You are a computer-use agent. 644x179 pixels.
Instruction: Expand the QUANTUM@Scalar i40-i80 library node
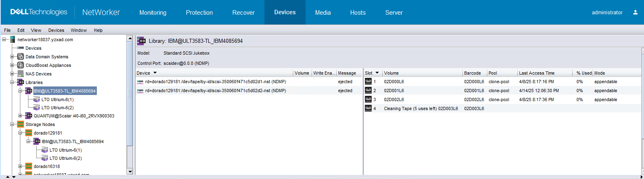coord(20,116)
